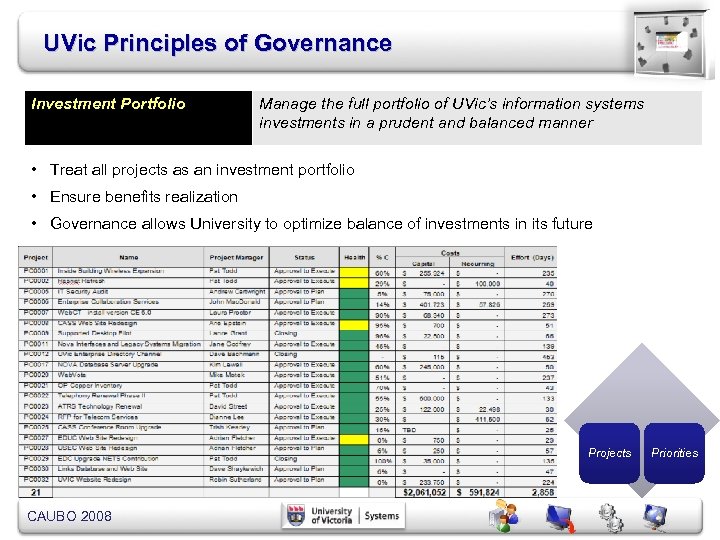Click project manager Robin Sutherland

pyautogui.click(x=235, y=479)
